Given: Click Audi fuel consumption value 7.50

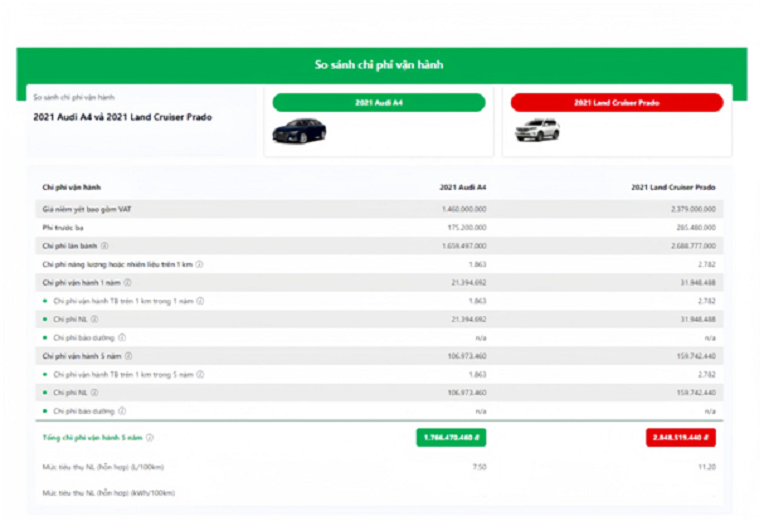Looking at the screenshot, I should tap(479, 467).
